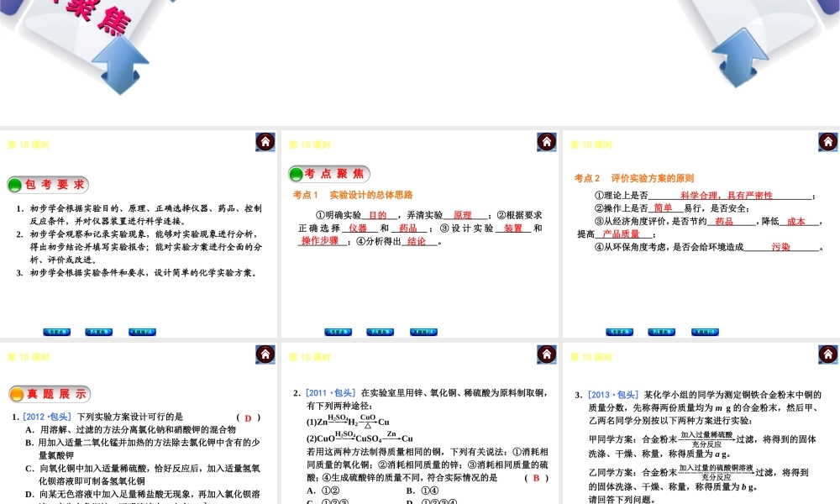Image resolution: width=840 pixels, height=504 pixels.
Task: Click option A 用溶解、过滤的方法 in question 1
Action: tap(131, 429)
